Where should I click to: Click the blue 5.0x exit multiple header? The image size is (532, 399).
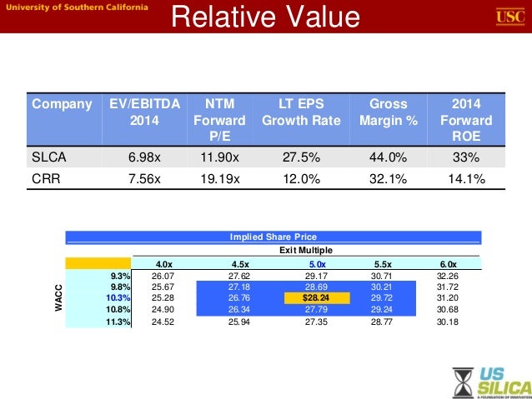(317, 264)
